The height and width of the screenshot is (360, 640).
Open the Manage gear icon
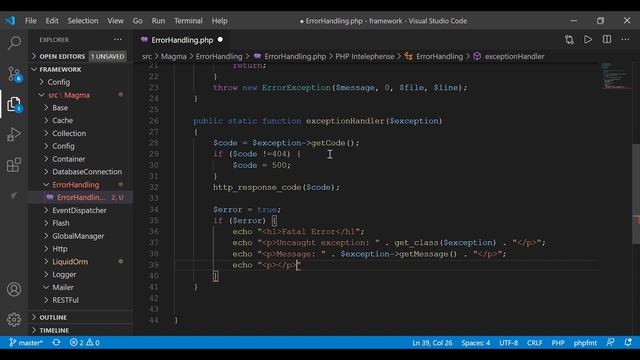point(14,320)
